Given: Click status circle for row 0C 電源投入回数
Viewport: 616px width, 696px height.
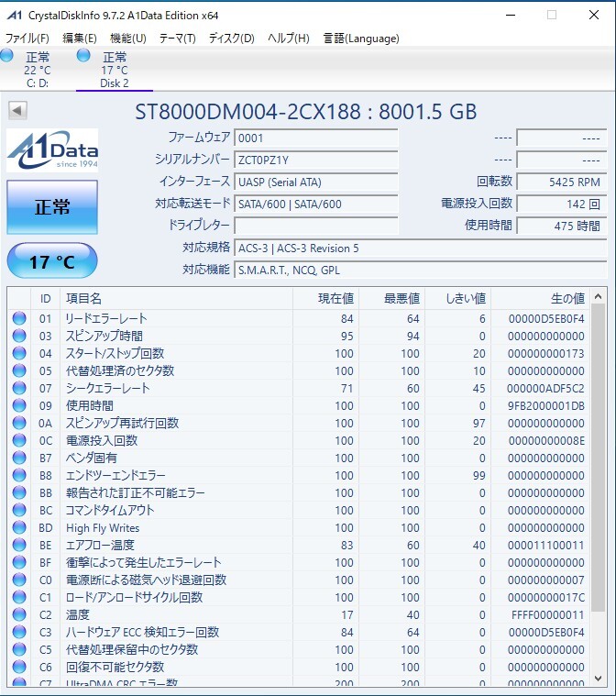Looking at the screenshot, I should [x=19, y=440].
